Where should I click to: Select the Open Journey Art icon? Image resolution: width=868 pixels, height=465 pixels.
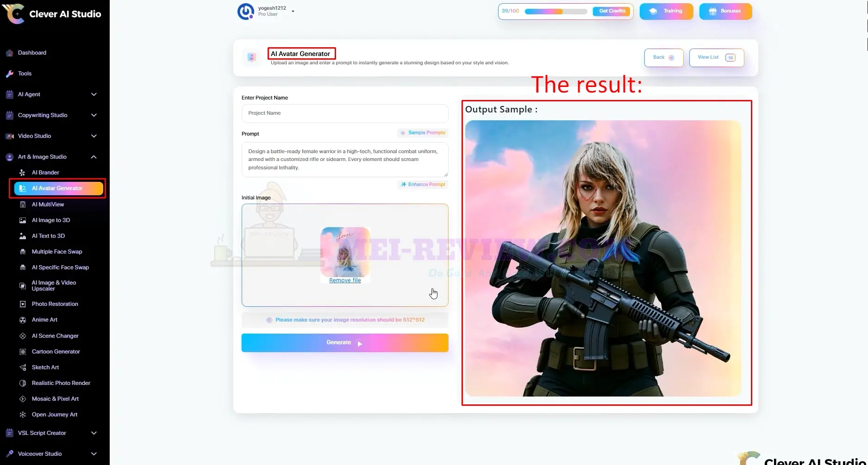[22, 415]
